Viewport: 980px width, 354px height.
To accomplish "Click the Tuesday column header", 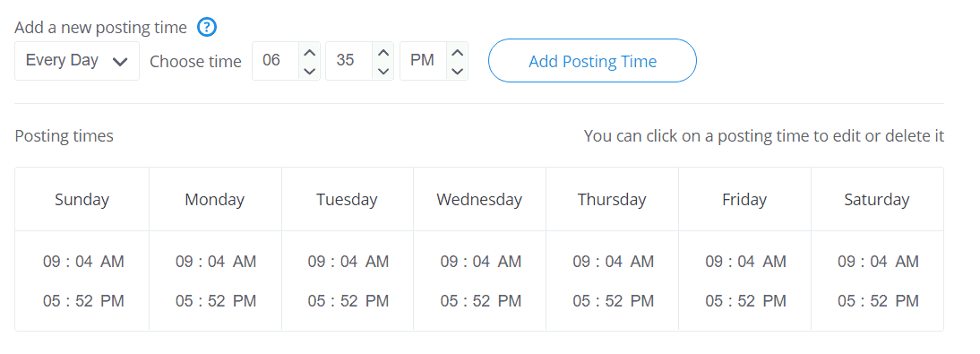I will (347, 200).
